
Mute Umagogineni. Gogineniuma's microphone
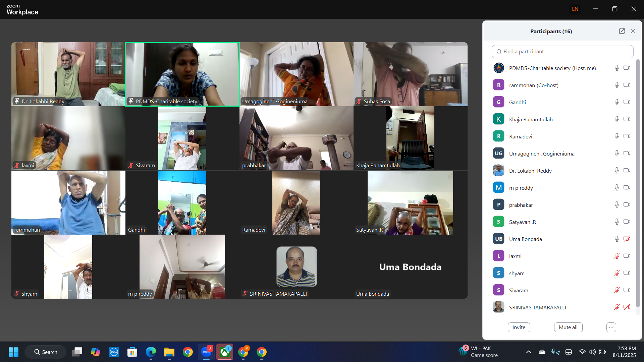616,154
